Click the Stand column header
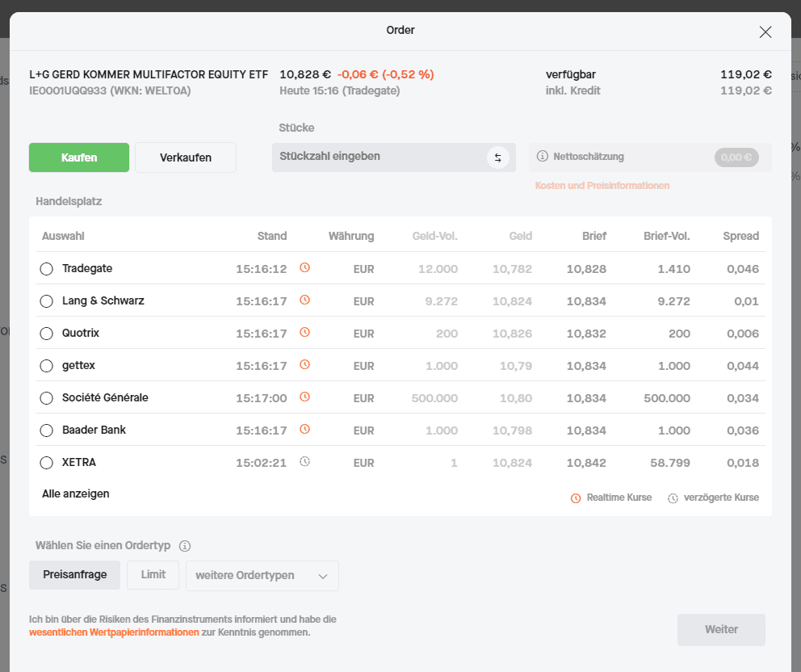The height and width of the screenshot is (672, 801). coord(272,236)
